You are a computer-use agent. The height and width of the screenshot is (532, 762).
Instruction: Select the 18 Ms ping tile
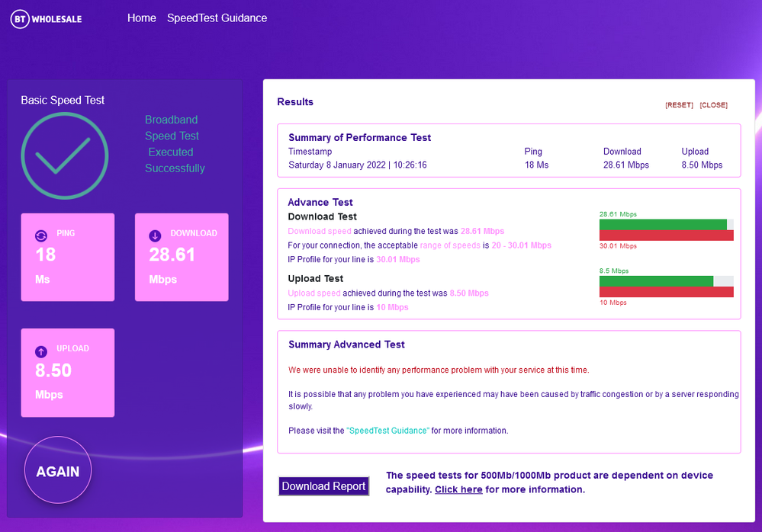(67, 257)
